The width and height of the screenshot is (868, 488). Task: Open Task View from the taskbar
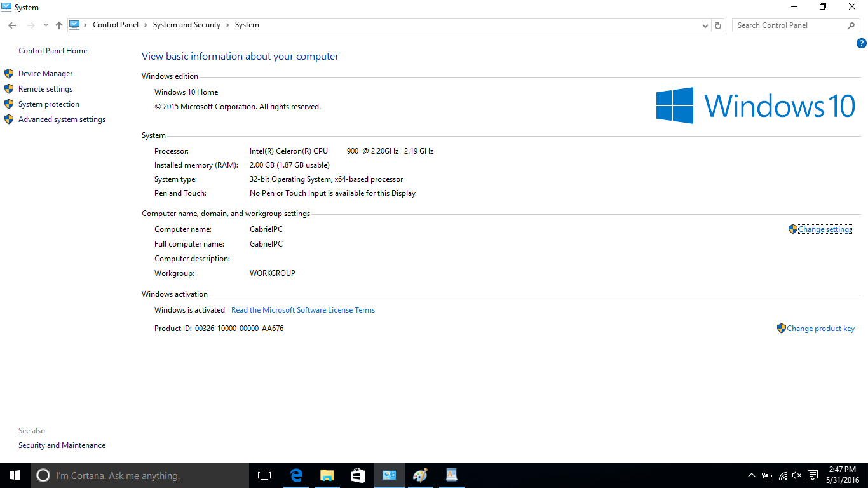pos(264,475)
